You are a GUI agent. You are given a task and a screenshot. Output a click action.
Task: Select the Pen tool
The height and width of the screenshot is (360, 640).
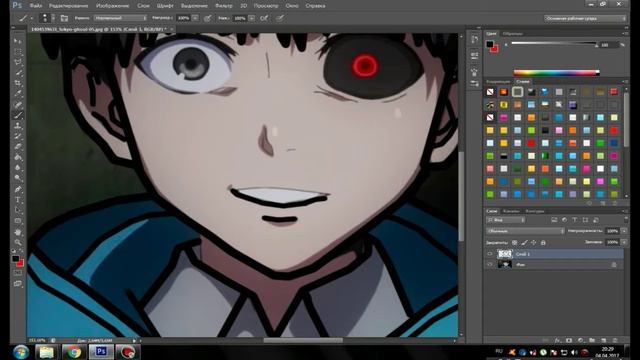click(18, 189)
